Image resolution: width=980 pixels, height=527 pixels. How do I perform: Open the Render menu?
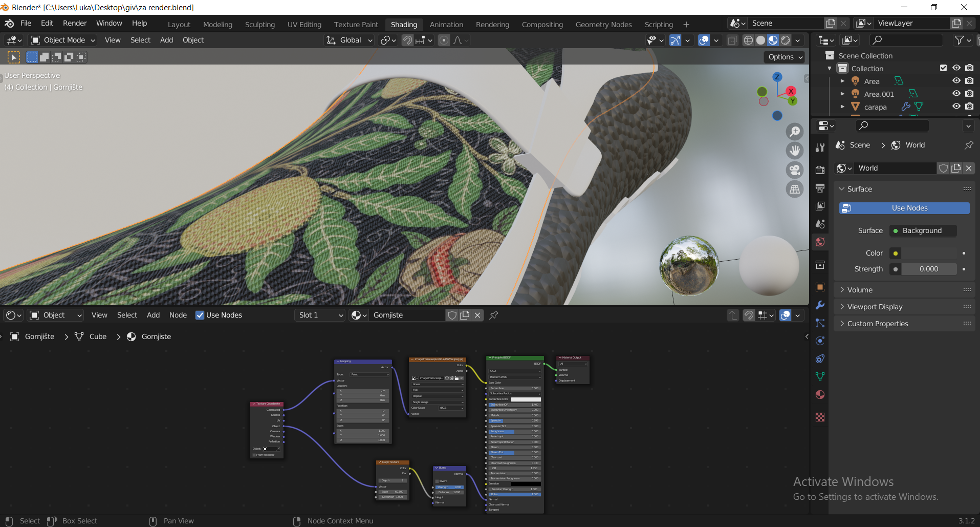click(x=75, y=23)
